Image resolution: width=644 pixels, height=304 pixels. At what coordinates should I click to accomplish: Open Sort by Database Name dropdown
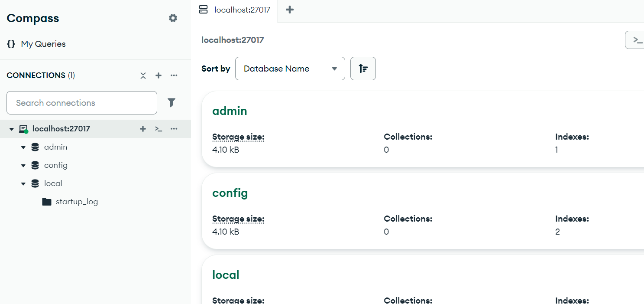click(290, 69)
